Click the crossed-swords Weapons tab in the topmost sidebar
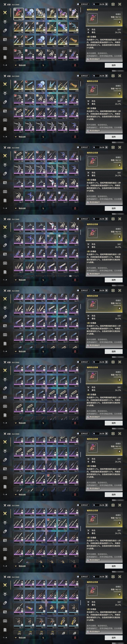The image size is (127, 644). pyautogui.click(x=5, y=13)
